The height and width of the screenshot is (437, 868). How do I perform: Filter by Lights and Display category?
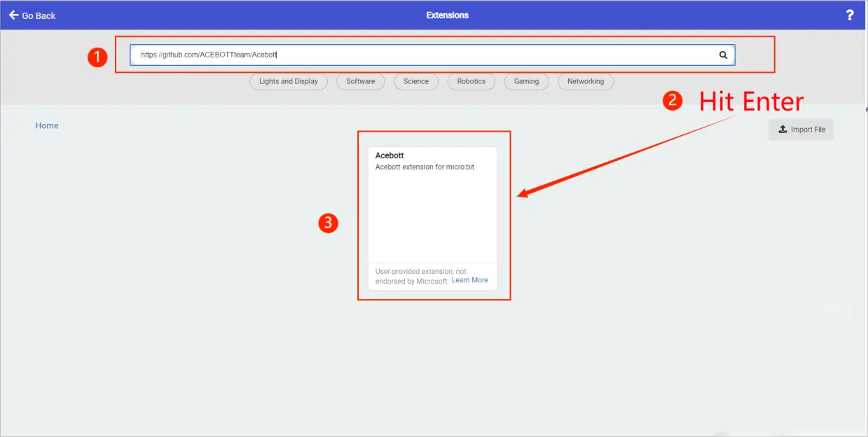(288, 81)
